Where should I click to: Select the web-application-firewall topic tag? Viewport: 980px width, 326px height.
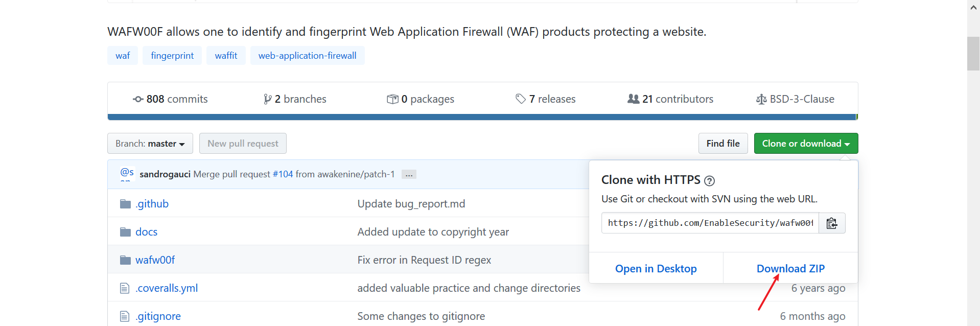point(307,56)
